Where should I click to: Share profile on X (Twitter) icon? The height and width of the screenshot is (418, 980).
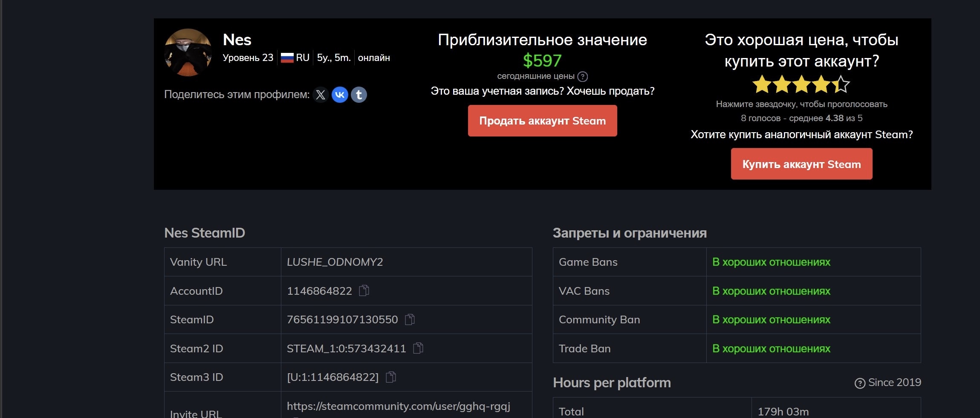pyautogui.click(x=321, y=95)
